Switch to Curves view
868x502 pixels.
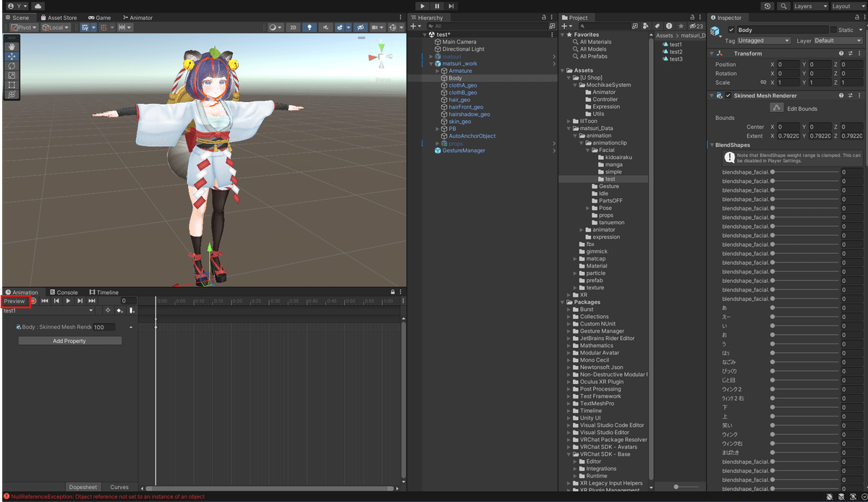[x=119, y=487]
